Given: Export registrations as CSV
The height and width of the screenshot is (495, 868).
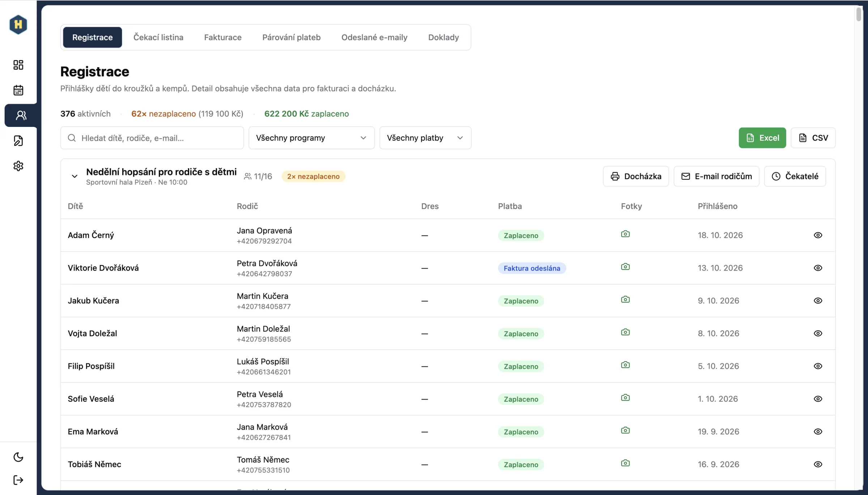Looking at the screenshot, I should point(813,138).
